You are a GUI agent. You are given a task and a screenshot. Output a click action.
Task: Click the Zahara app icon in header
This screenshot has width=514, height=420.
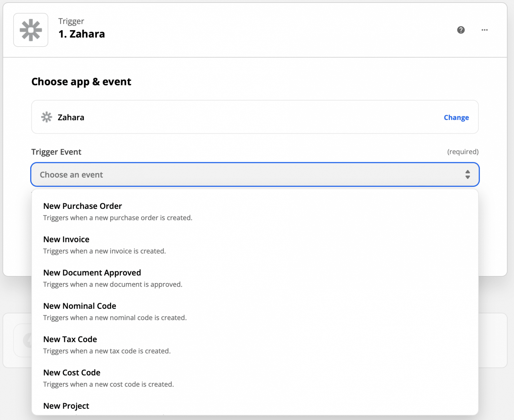(31, 30)
